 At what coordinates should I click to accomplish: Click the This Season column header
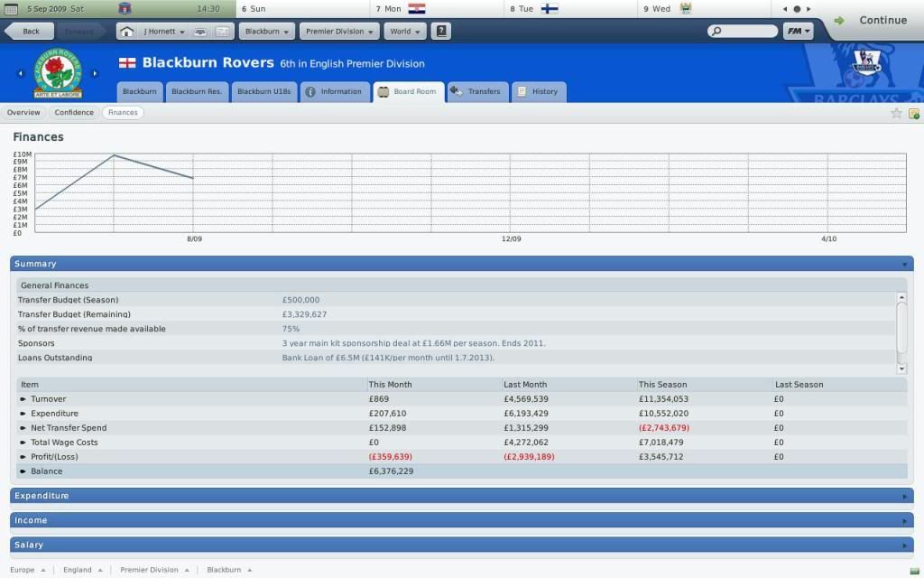pyautogui.click(x=662, y=385)
